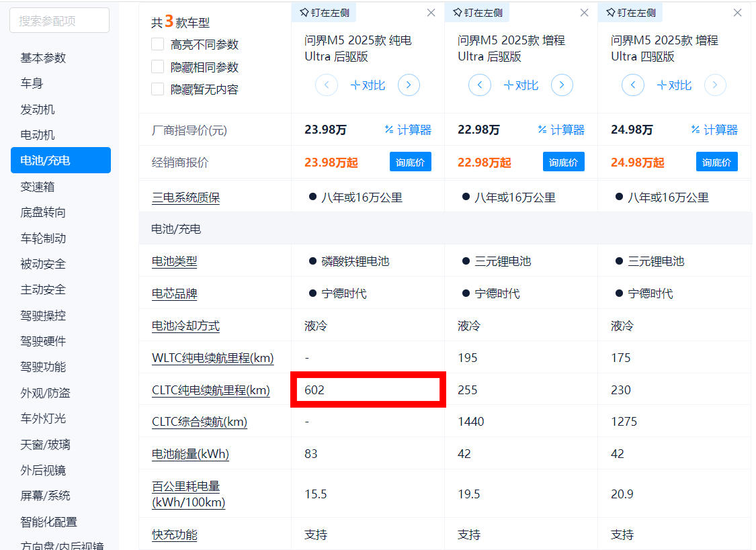Click 询底价 for the 22.98万起 model
756x550 pixels.
pos(564,162)
